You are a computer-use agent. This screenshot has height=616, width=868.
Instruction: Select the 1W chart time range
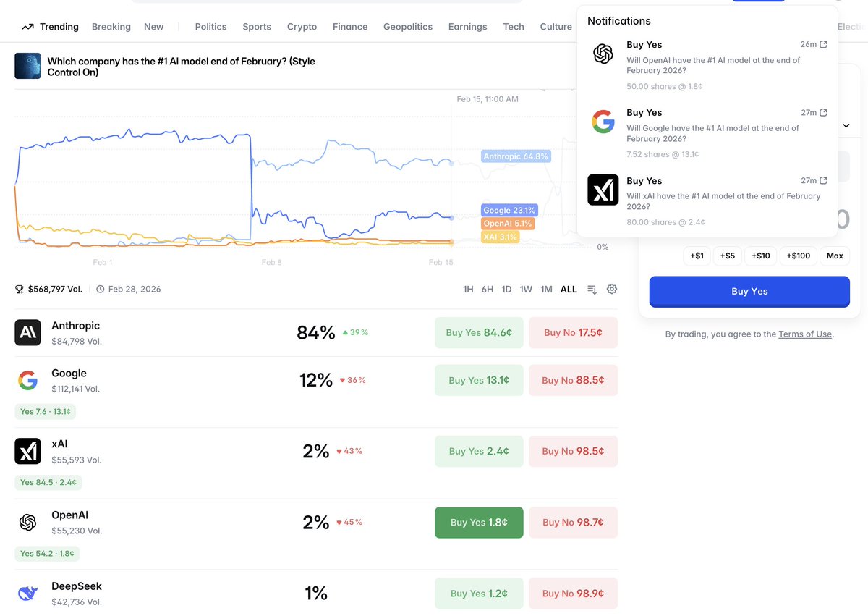tap(526, 290)
